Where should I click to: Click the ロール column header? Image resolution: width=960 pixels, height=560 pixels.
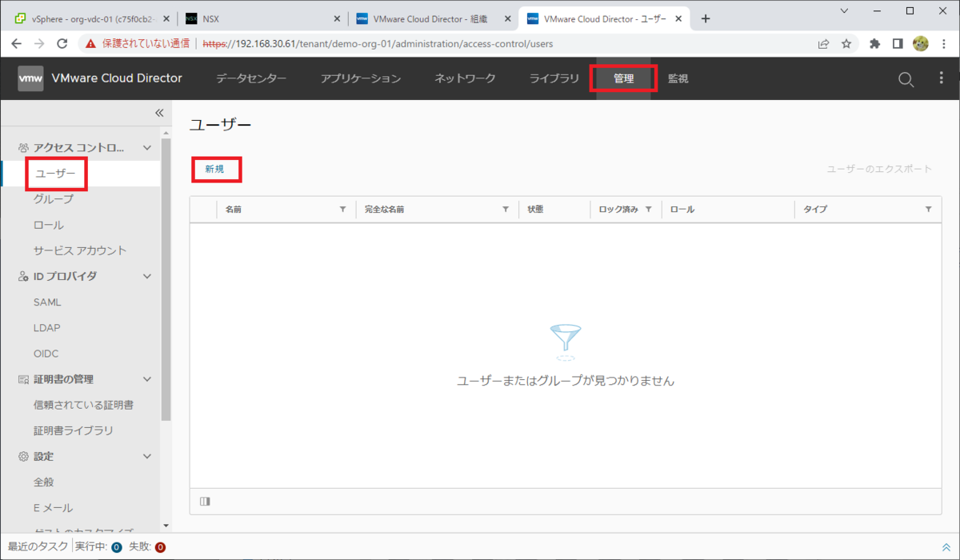(x=682, y=209)
